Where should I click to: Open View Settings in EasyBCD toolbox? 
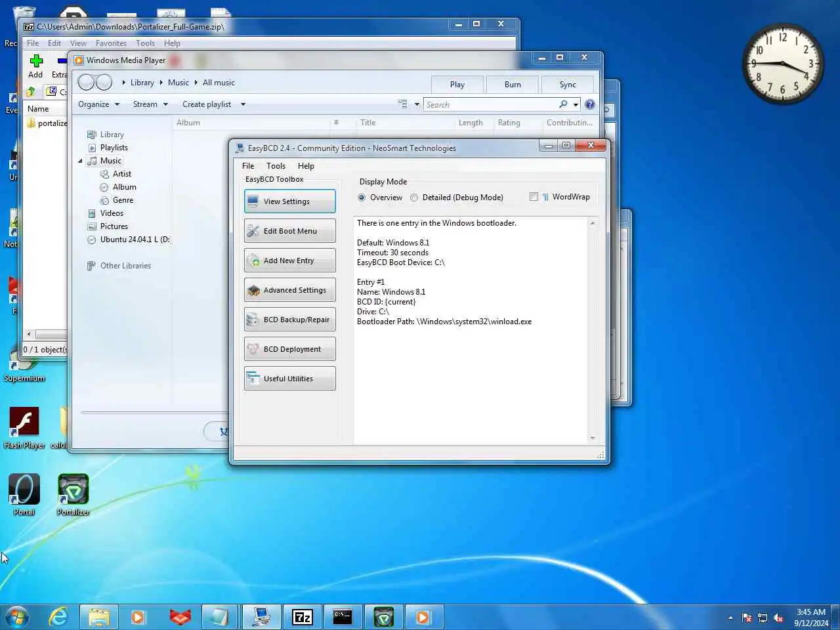point(289,201)
